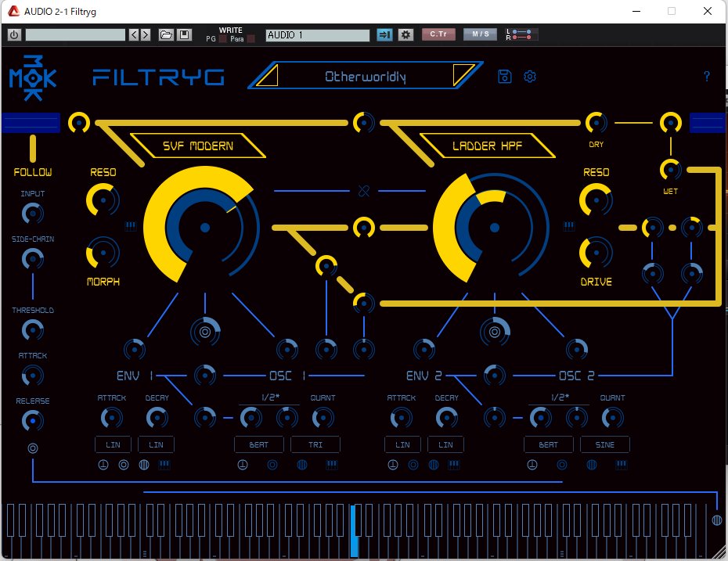Toggle keyboard tracking icon beside filter 2
Image resolution: width=728 pixels, height=561 pixels.
(569, 226)
